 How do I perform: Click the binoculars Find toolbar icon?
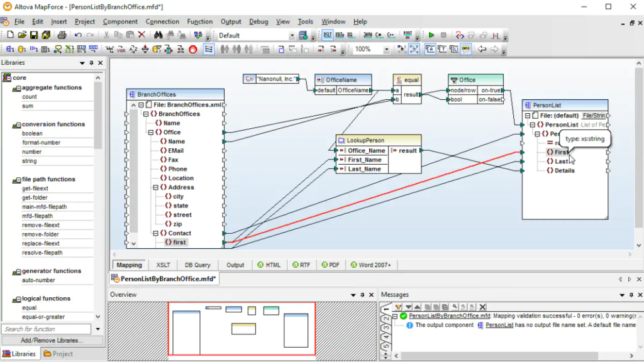click(x=158, y=36)
